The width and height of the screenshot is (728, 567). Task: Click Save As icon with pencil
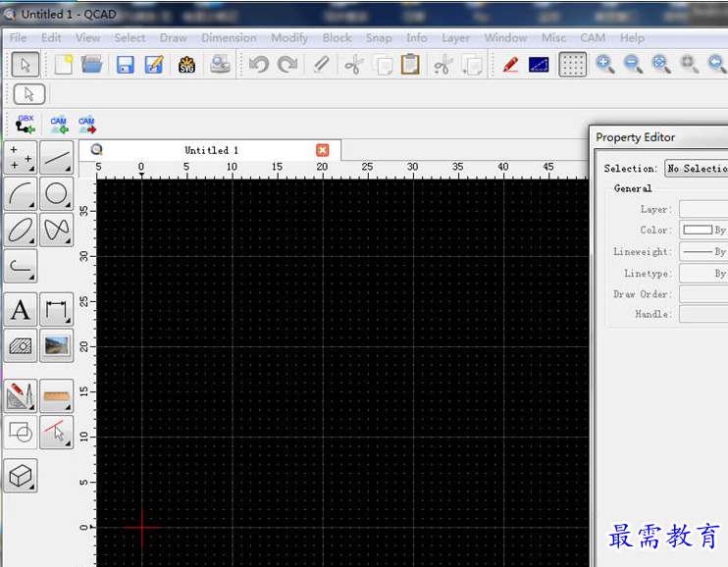154,65
